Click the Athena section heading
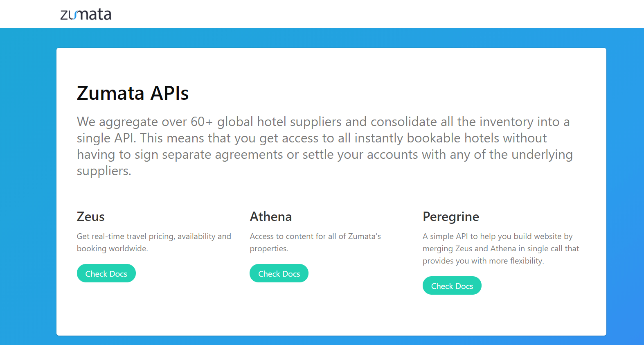This screenshot has width=644, height=345. point(271,216)
